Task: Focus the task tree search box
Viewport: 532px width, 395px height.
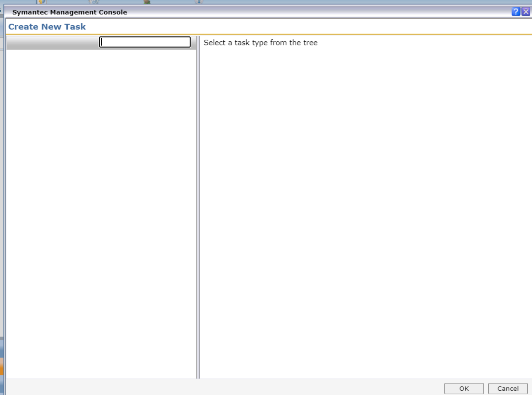Action: 145,42
